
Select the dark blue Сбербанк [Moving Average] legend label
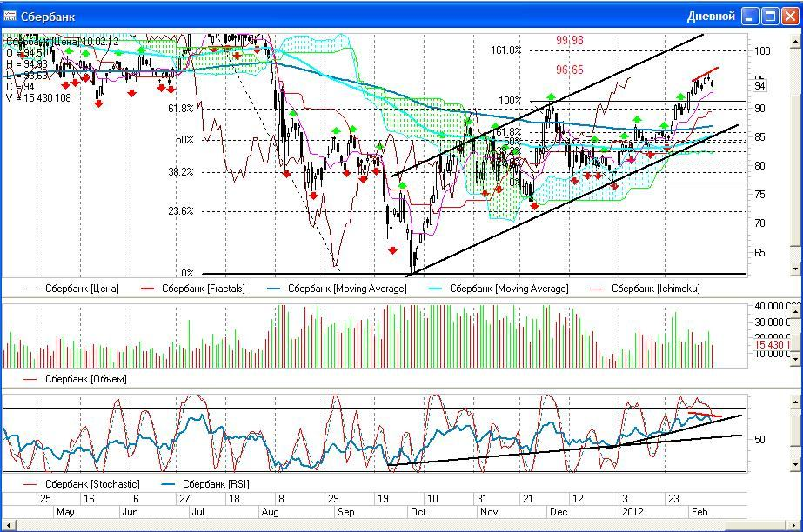tap(347, 289)
